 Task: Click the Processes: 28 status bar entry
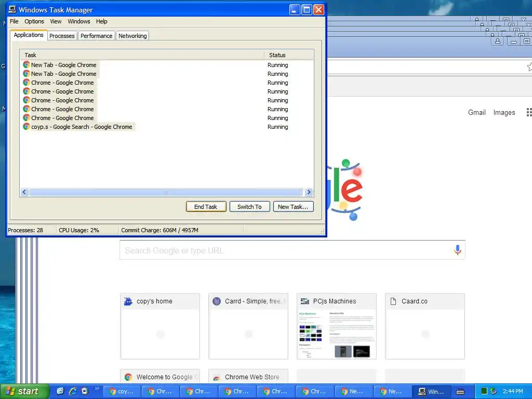click(x=25, y=230)
